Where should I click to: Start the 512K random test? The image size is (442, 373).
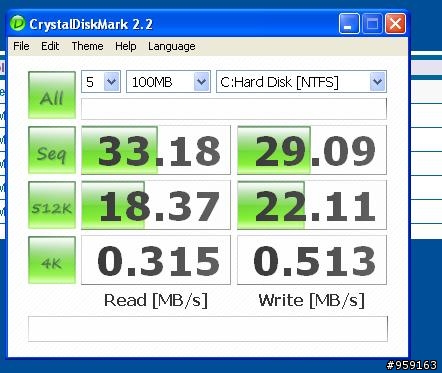click(52, 205)
